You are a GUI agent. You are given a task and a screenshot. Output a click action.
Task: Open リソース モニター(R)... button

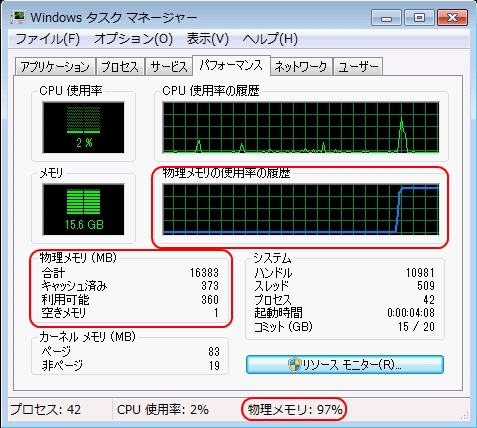tap(345, 365)
